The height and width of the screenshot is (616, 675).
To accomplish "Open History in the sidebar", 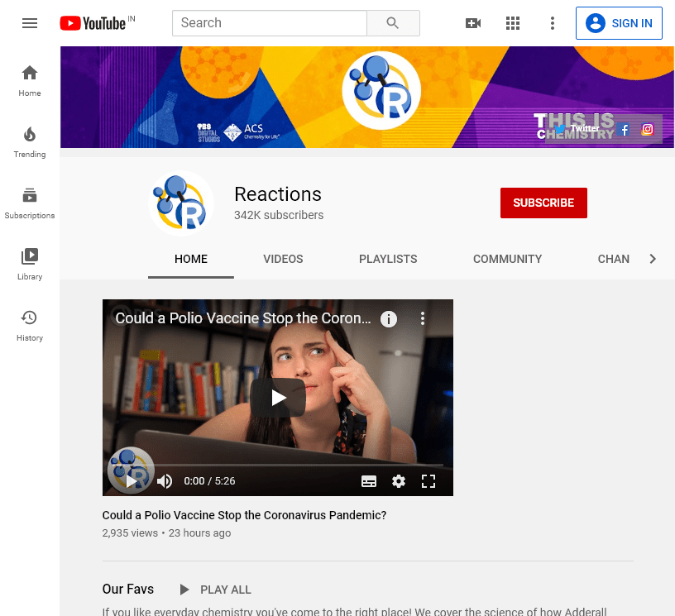I will (30, 326).
